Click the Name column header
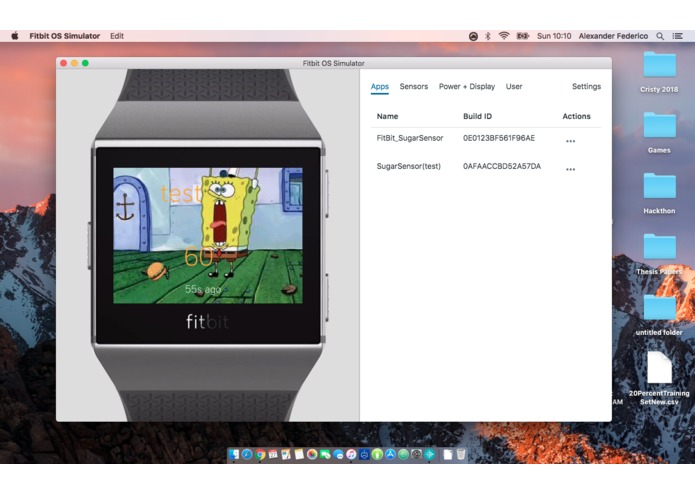Image resolution: width=695 pixels, height=494 pixels. pos(387,116)
